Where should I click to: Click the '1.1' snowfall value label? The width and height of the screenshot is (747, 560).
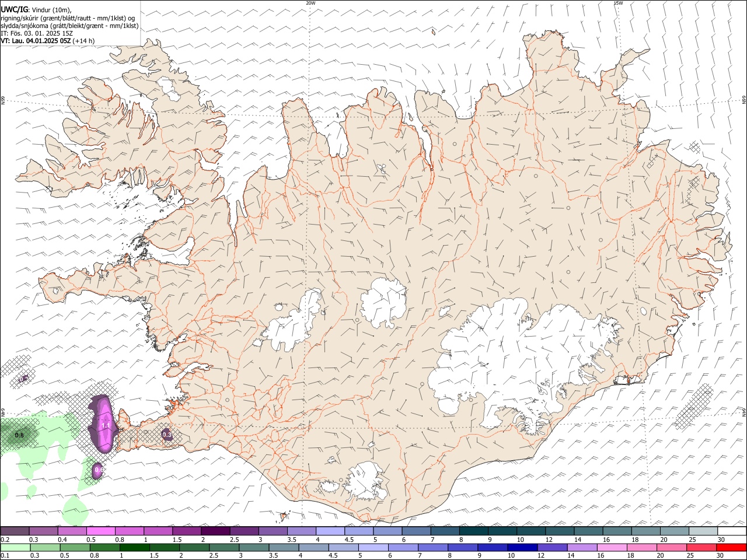pos(106,426)
